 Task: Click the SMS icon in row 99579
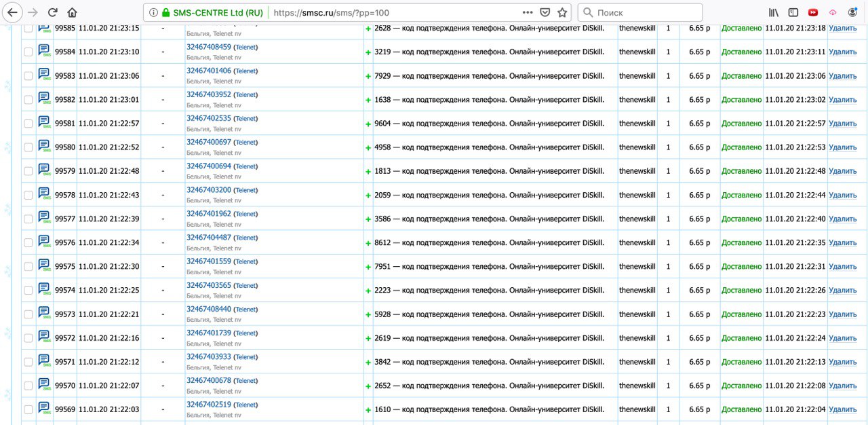point(44,170)
